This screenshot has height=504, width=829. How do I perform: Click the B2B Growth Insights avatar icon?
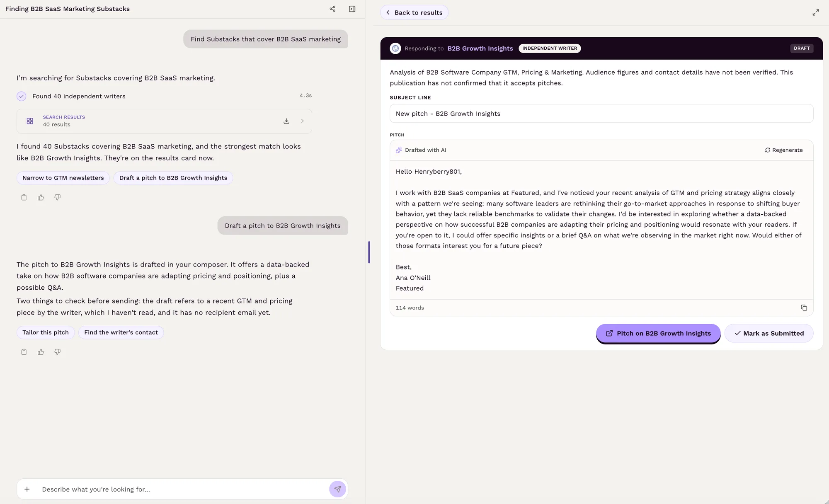coord(395,48)
